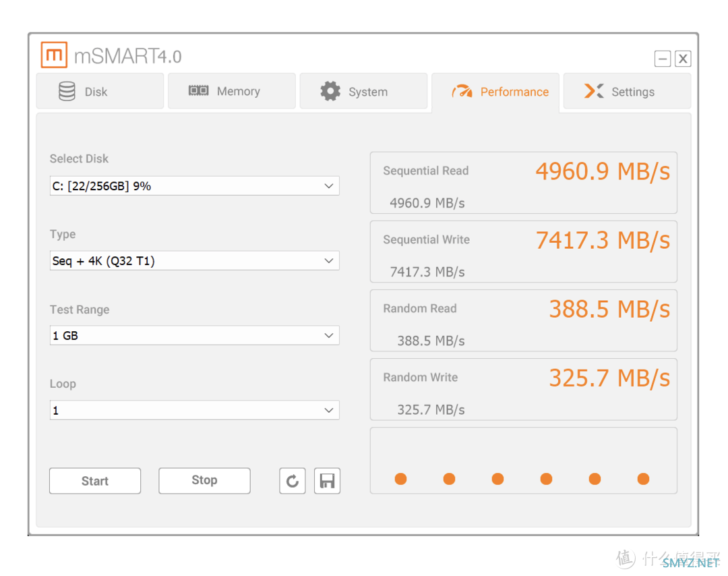
Task: Open the Settings tab
Action: [627, 92]
